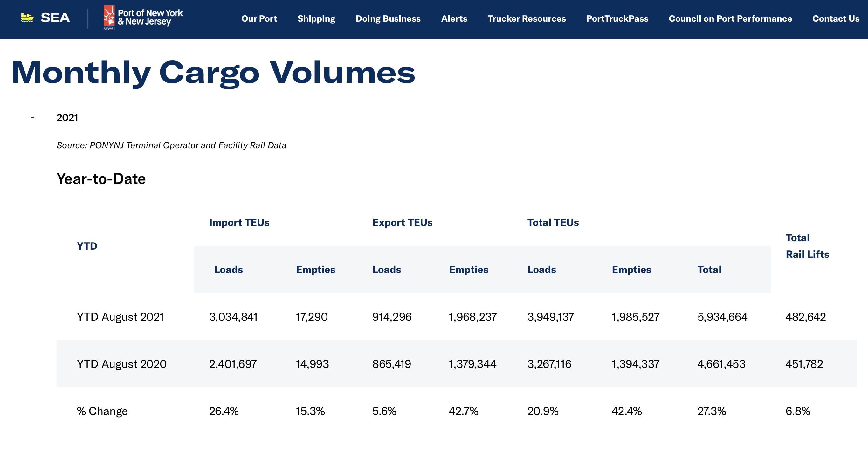Screen dimensions: 868x457
Task: Select import empties value 17,290
Action: click(x=312, y=317)
